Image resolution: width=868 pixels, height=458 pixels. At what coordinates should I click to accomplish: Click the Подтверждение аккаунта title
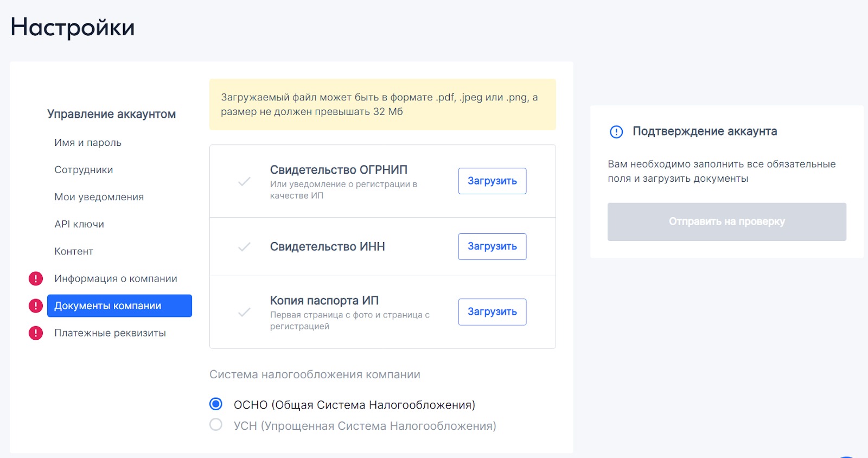click(x=705, y=131)
